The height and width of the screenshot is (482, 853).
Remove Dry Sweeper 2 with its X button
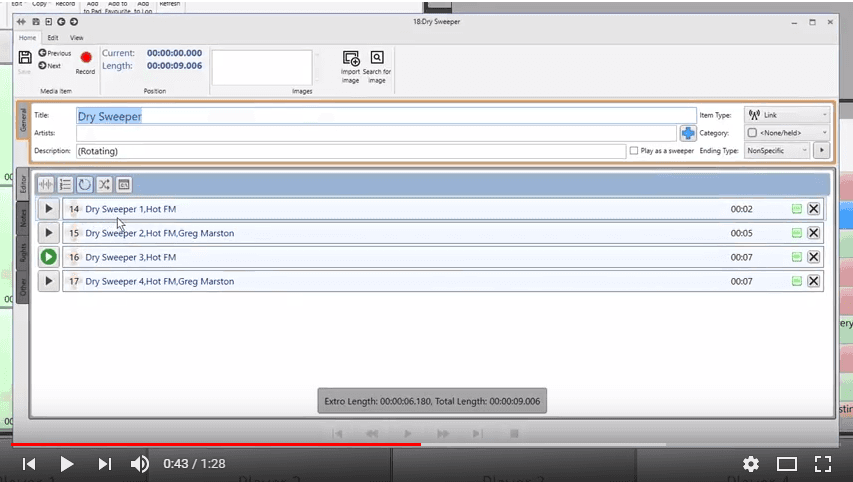[x=813, y=233]
